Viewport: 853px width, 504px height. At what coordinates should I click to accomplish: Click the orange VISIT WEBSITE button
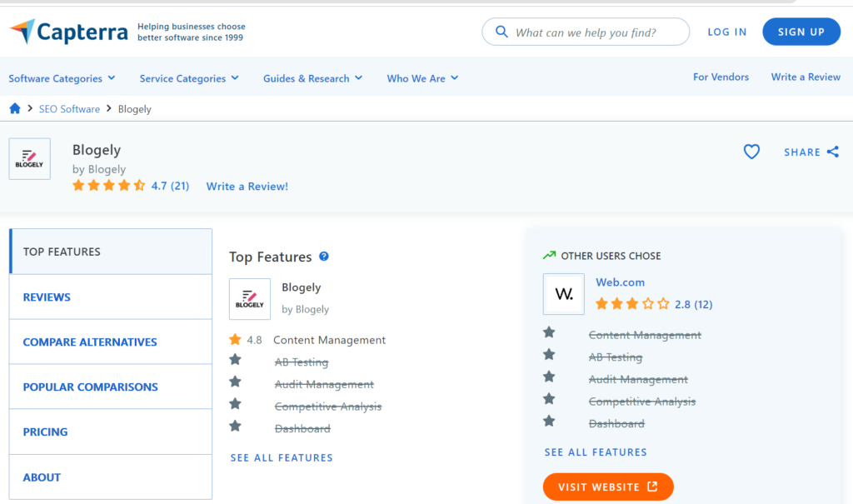click(608, 487)
